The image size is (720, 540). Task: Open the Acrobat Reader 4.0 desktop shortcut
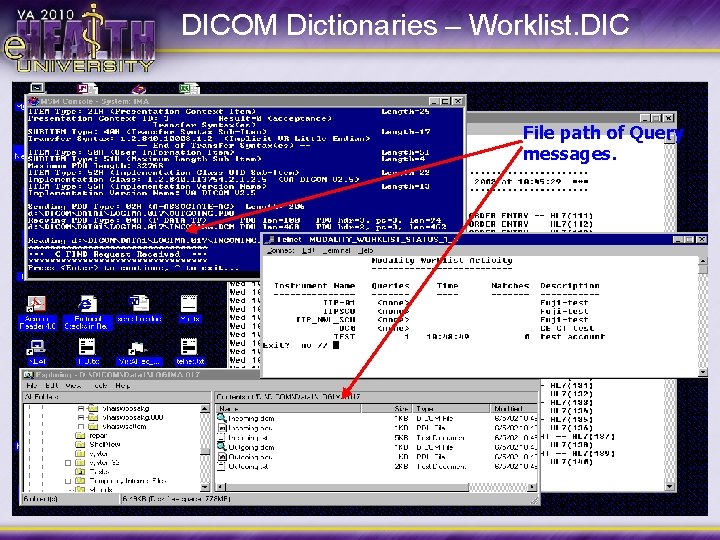click(x=37, y=313)
